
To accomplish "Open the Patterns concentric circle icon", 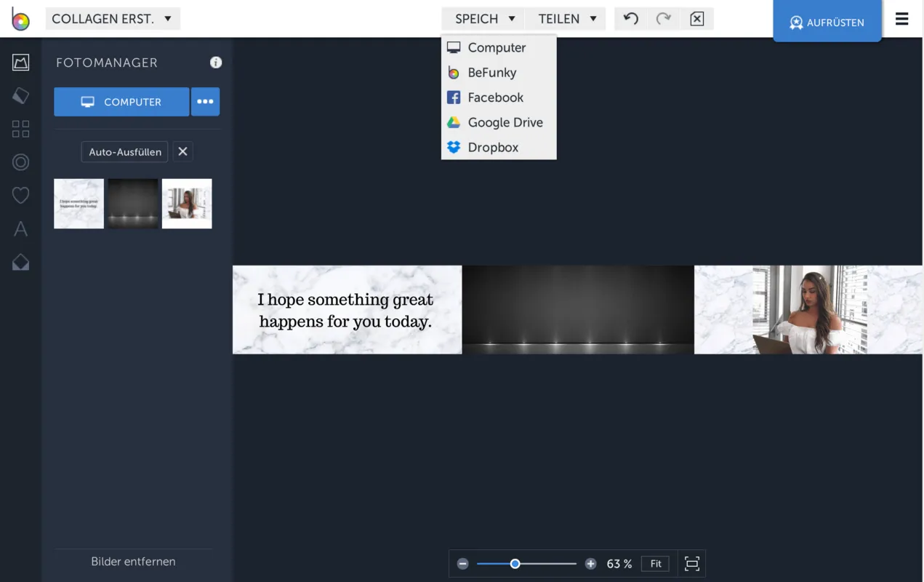I will 20,162.
